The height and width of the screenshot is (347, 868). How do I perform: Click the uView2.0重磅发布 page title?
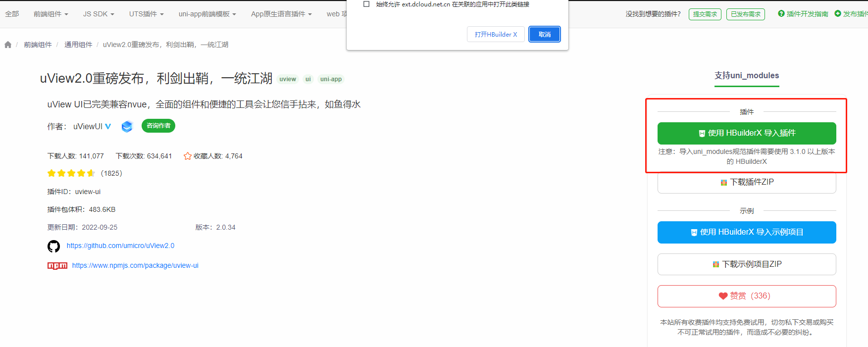coord(156,79)
